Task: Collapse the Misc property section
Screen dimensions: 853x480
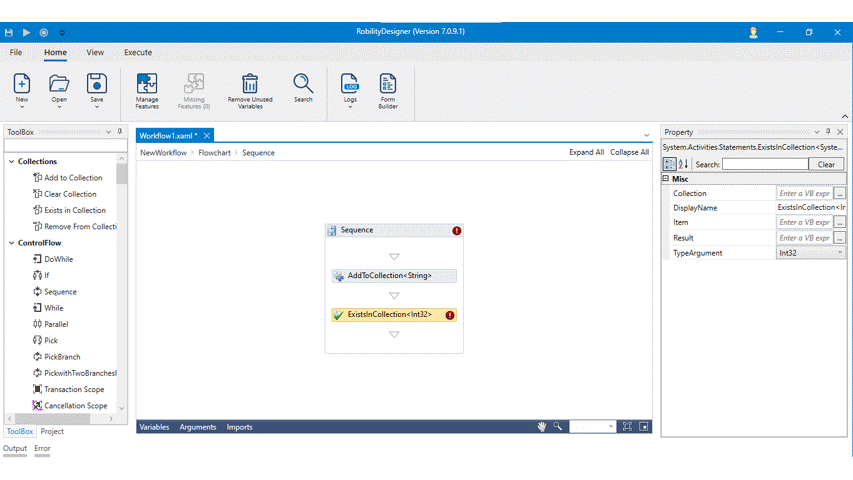Action: 666,179
